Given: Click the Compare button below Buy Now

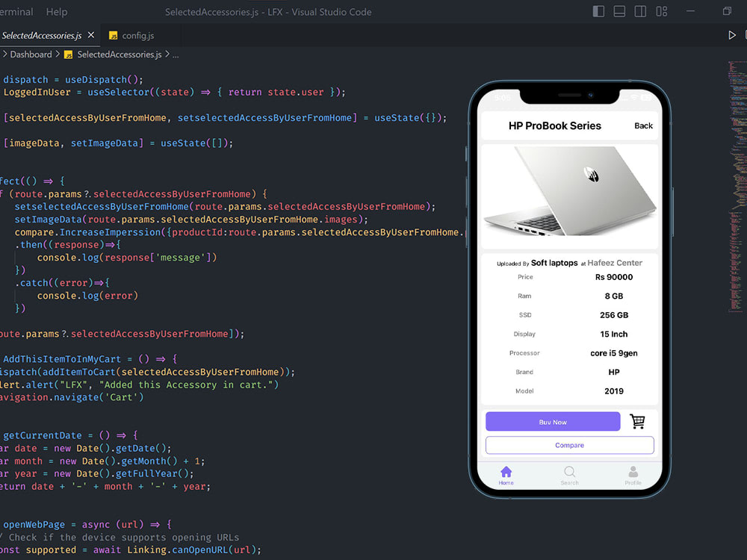Looking at the screenshot, I should click(569, 444).
